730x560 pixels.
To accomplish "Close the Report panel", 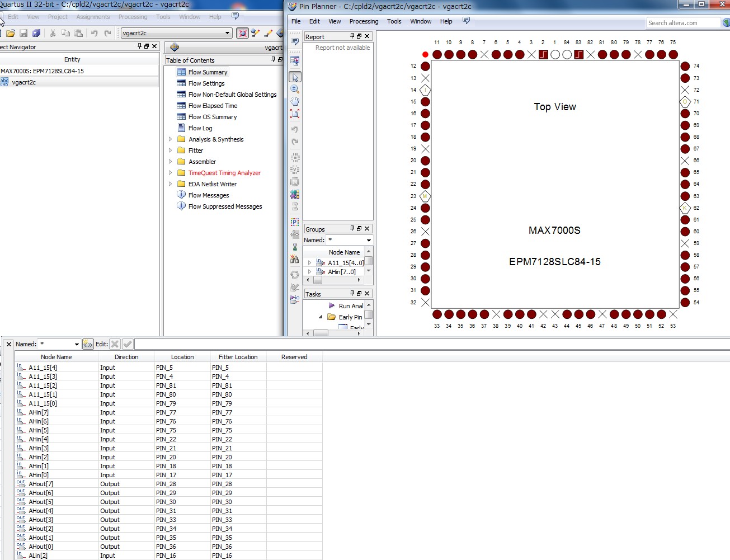I will pos(367,36).
